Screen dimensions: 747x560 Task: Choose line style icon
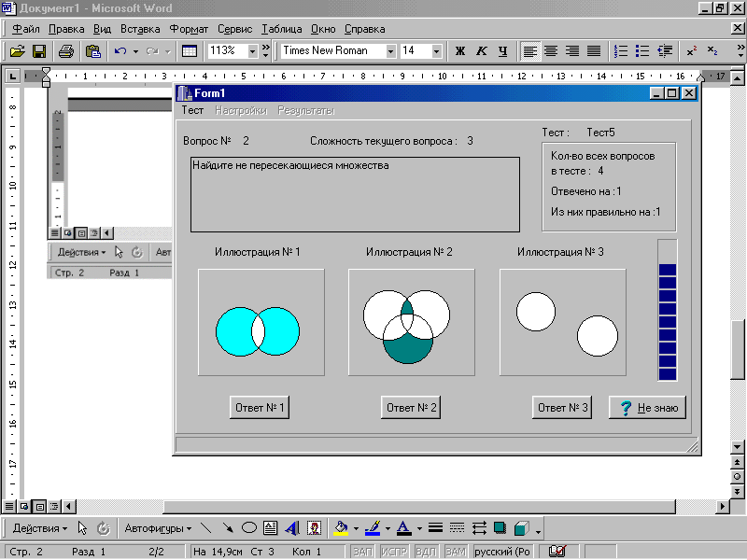tap(435, 528)
